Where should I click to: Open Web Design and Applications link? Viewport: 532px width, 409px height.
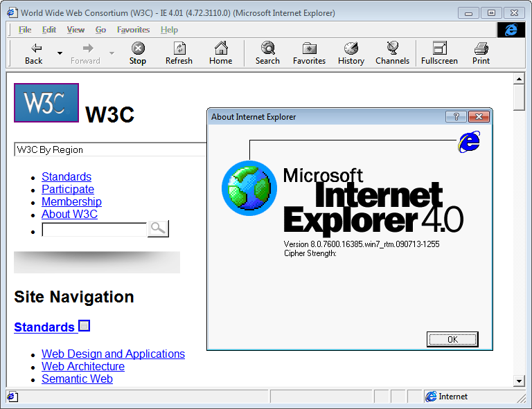pos(114,354)
